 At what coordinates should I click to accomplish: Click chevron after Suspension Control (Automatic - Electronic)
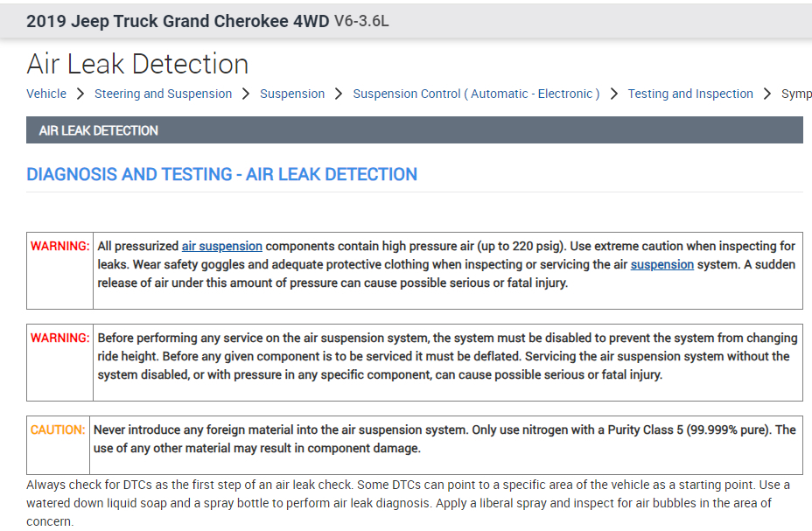coord(614,94)
